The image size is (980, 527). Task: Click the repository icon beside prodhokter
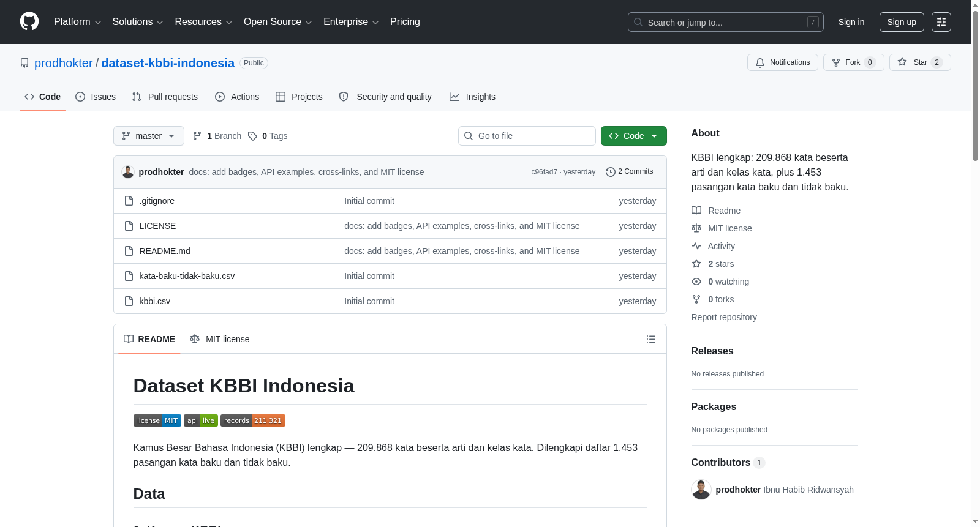point(24,63)
